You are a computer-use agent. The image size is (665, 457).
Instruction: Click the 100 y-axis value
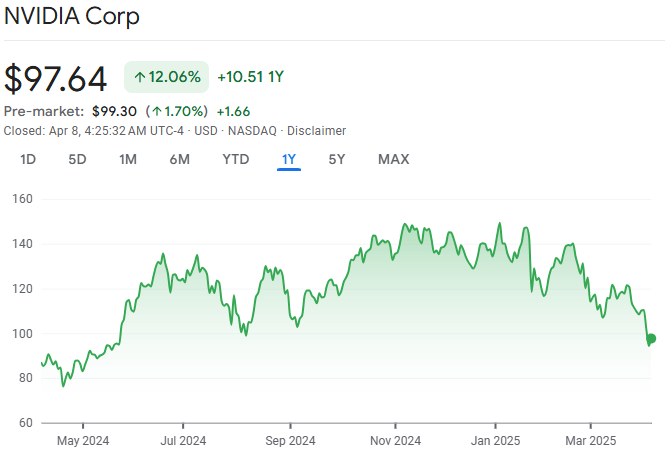(x=22, y=334)
